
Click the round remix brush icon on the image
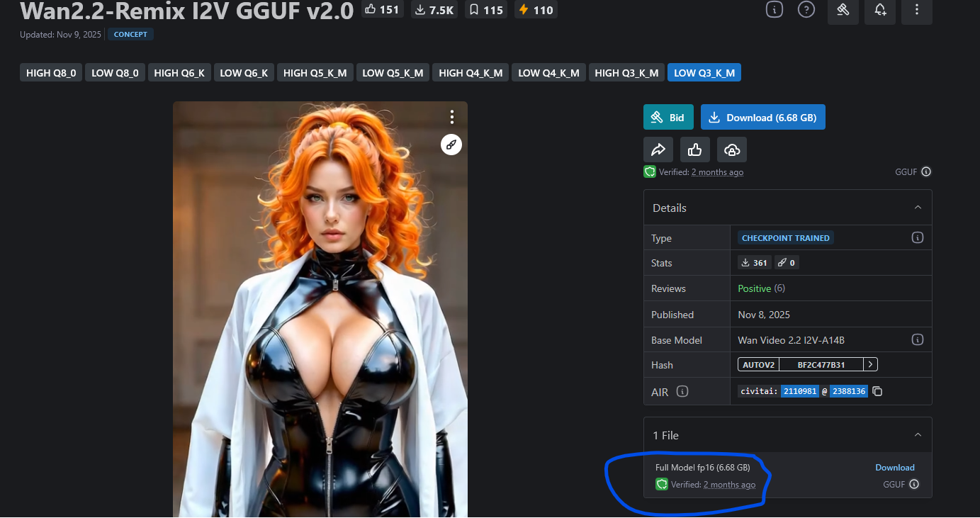tap(451, 145)
